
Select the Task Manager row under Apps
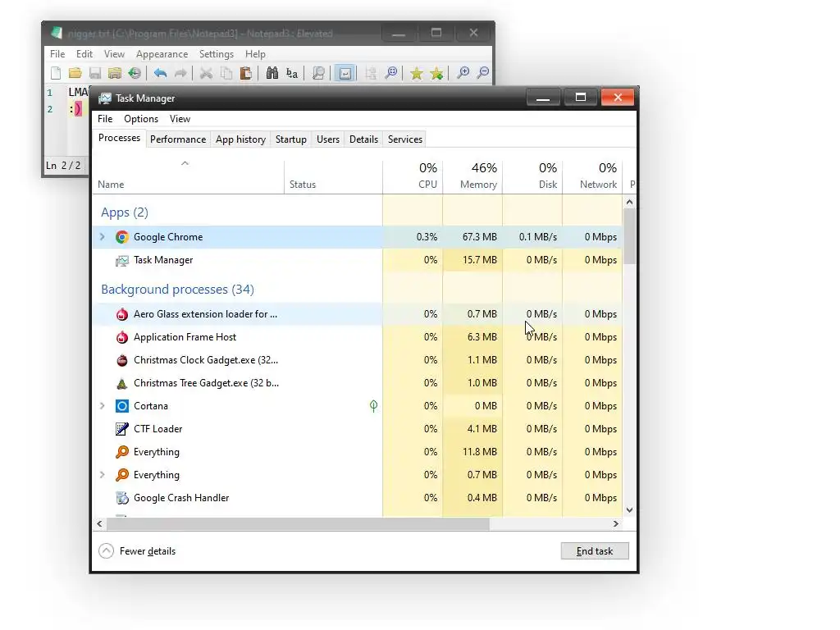coord(358,260)
